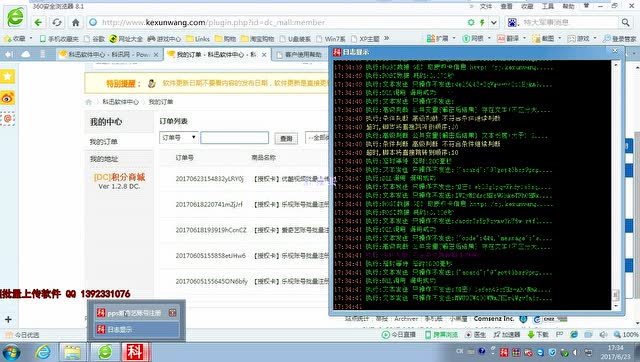
Task: Open the 游戏中心 bookmark
Action: click(164, 39)
